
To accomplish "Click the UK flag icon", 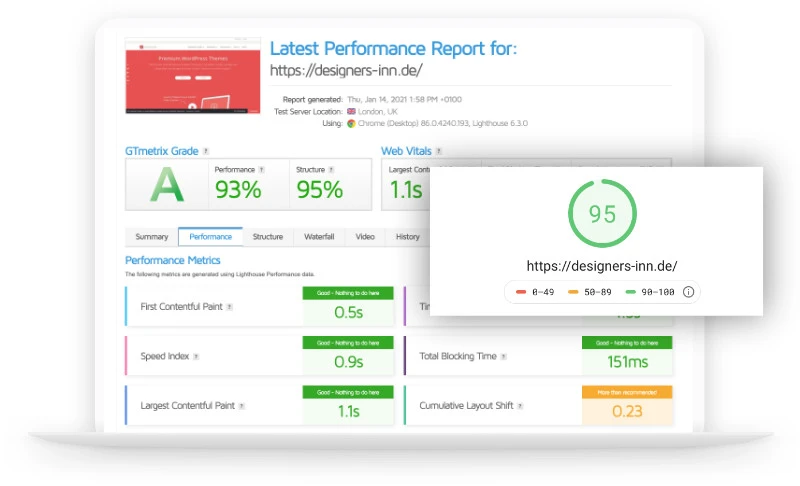I will [x=351, y=111].
